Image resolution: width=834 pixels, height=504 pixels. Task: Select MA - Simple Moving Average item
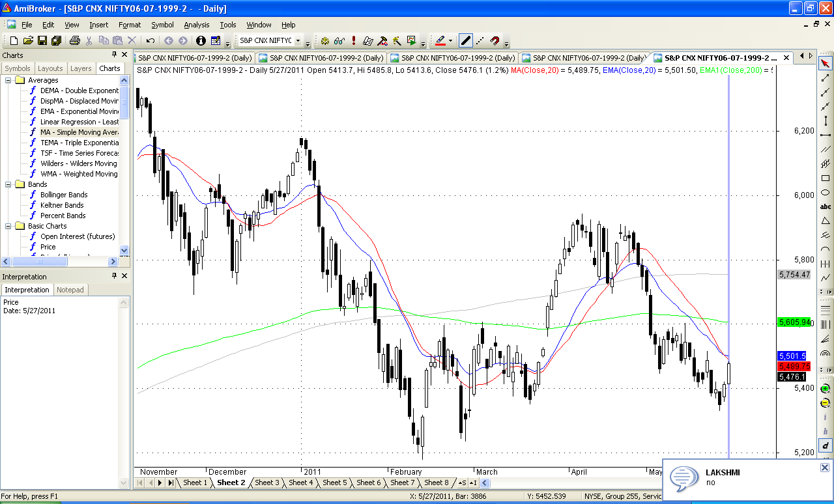tap(79, 132)
